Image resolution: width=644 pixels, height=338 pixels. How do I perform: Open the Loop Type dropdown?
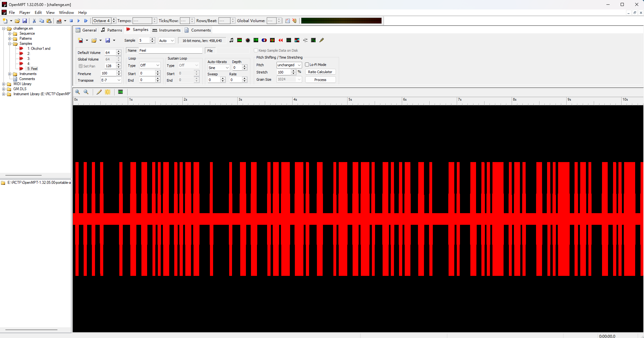pos(150,65)
